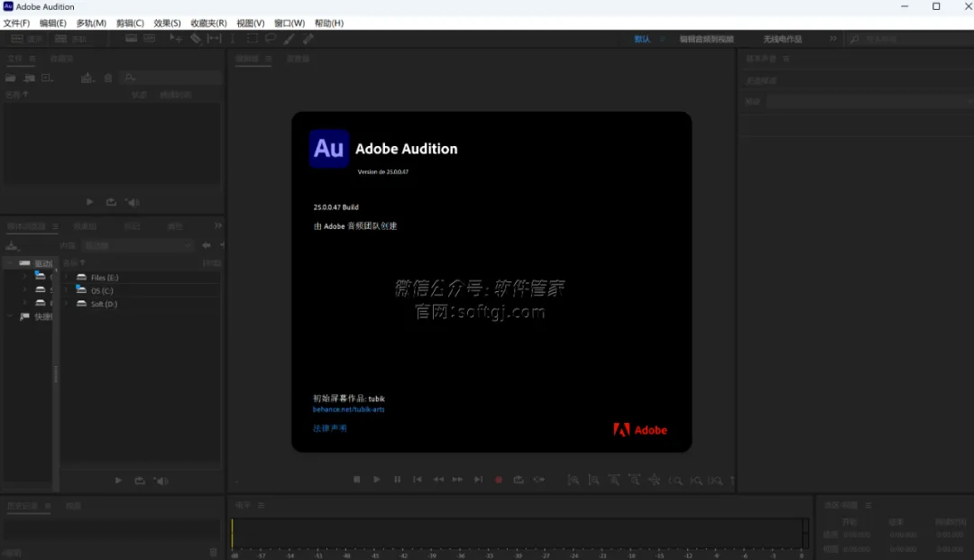The height and width of the screenshot is (560, 974).
Task: Open the 多轨(M) menu
Action: 91,23
